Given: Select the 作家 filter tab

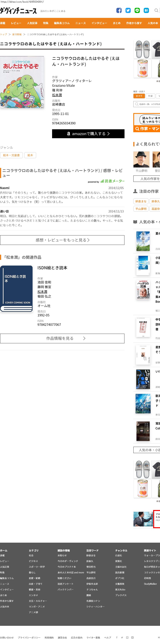Looking at the screenshot, I should tap(150, 96).
